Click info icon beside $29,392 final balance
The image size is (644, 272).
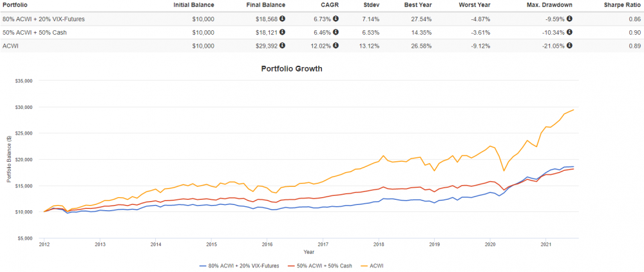282,46
